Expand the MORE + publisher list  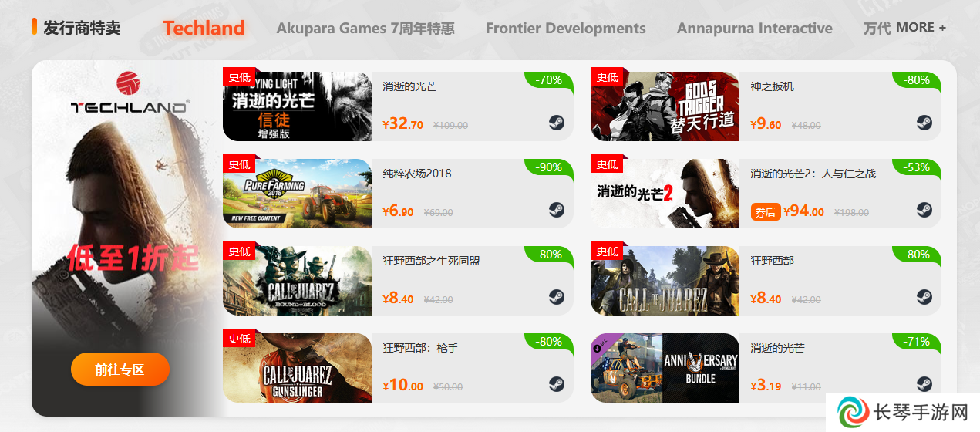coord(921,27)
